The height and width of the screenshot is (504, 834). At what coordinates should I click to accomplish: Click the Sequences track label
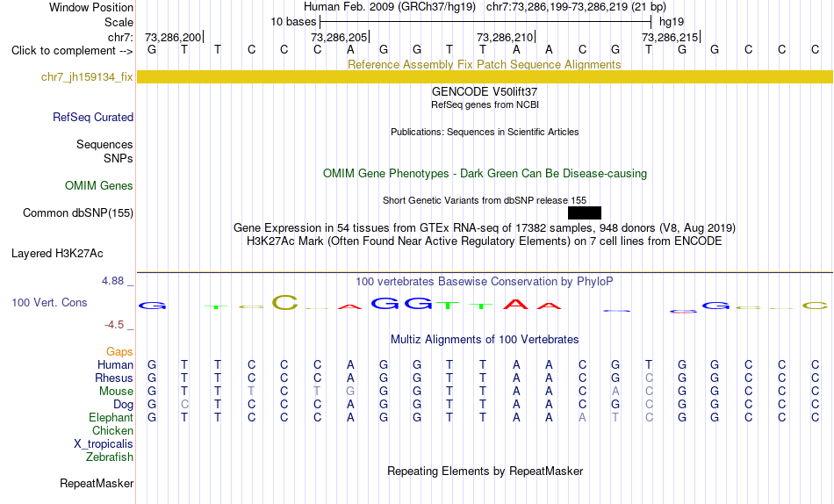pos(104,145)
